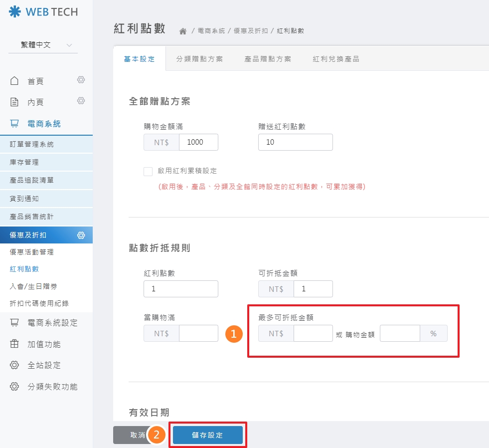Click the WEB TECH asterisk logo icon

coord(14,11)
